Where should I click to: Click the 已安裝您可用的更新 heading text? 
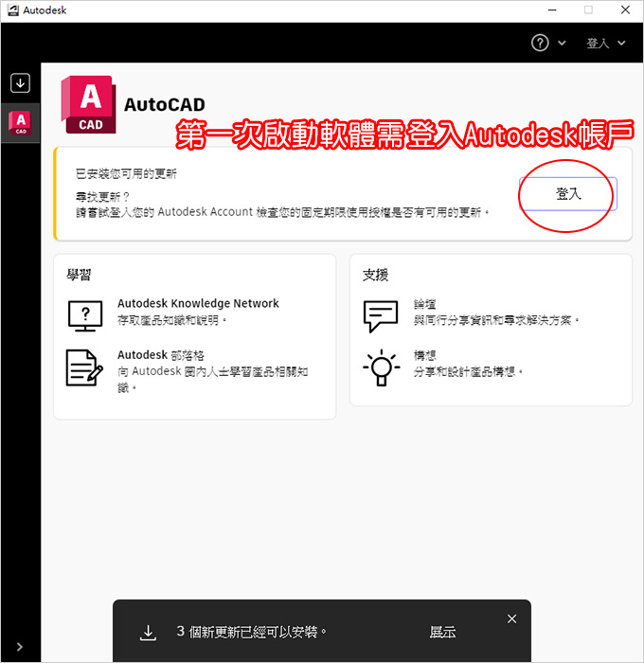(126, 173)
